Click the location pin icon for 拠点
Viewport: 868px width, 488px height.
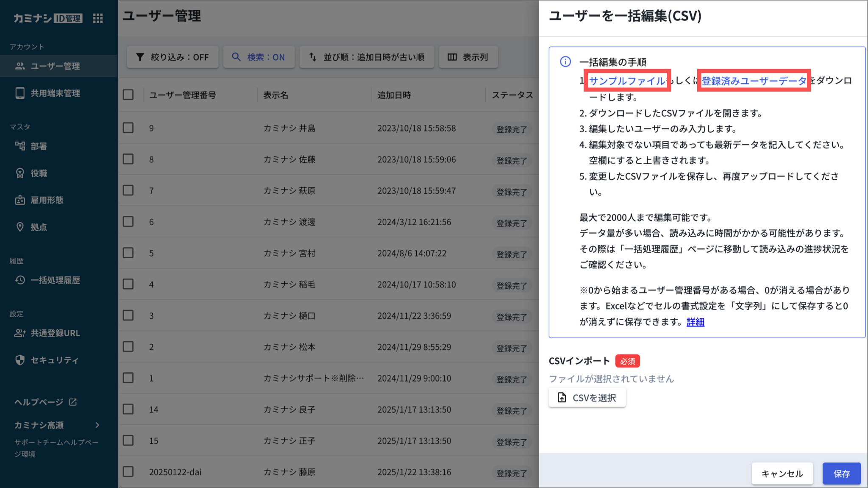(x=19, y=227)
